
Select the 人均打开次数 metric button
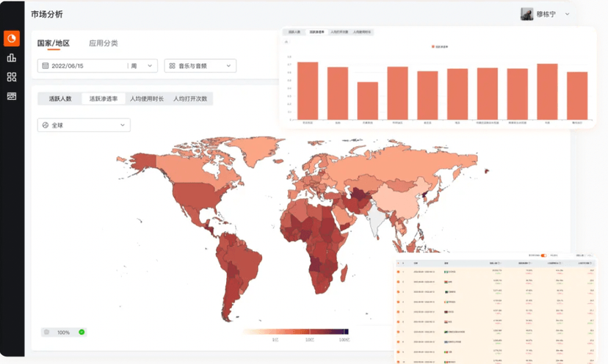point(190,98)
